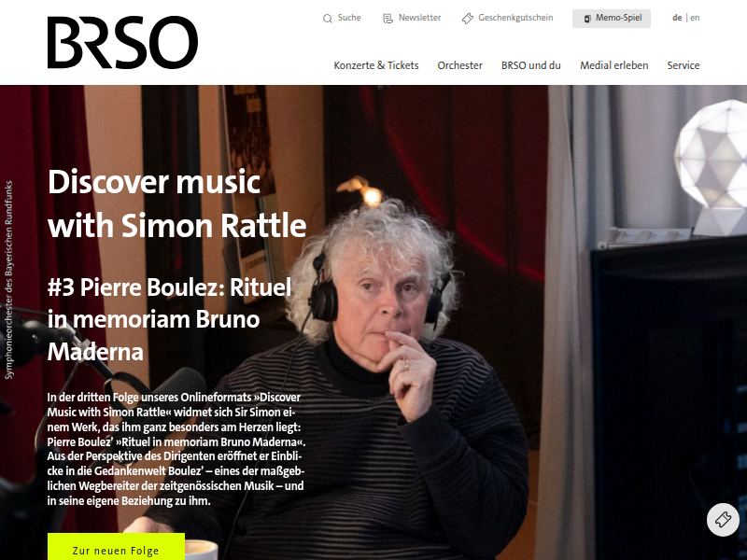Click the search magnifier icon
This screenshot has height=560, width=747.
tap(328, 19)
